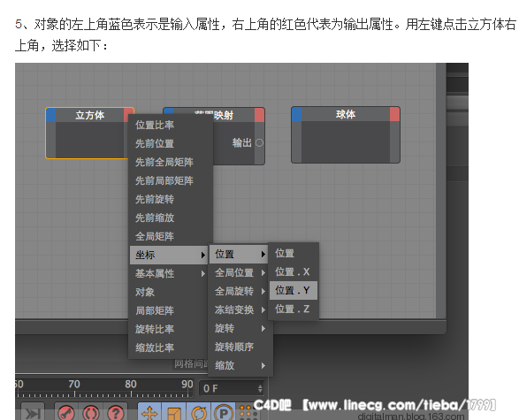This screenshot has height=420, width=519.
Task: Go to end of animation button
Action: coord(32,412)
